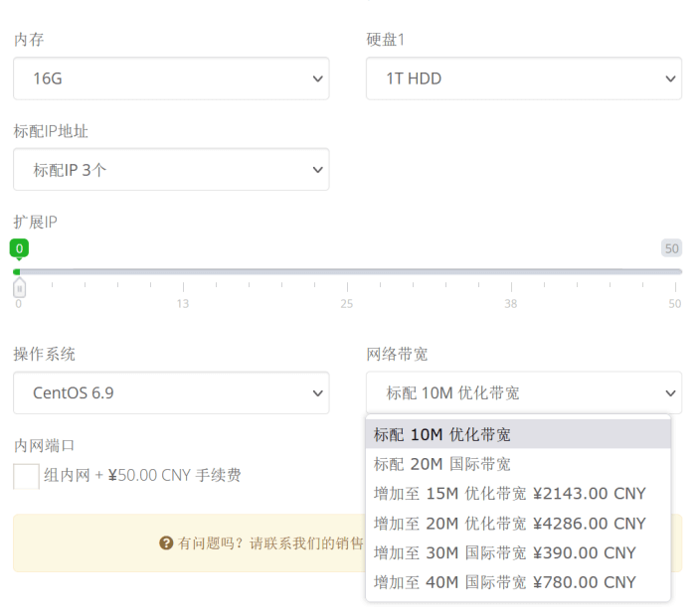Open the 内存 16G dropdown

tap(171, 78)
